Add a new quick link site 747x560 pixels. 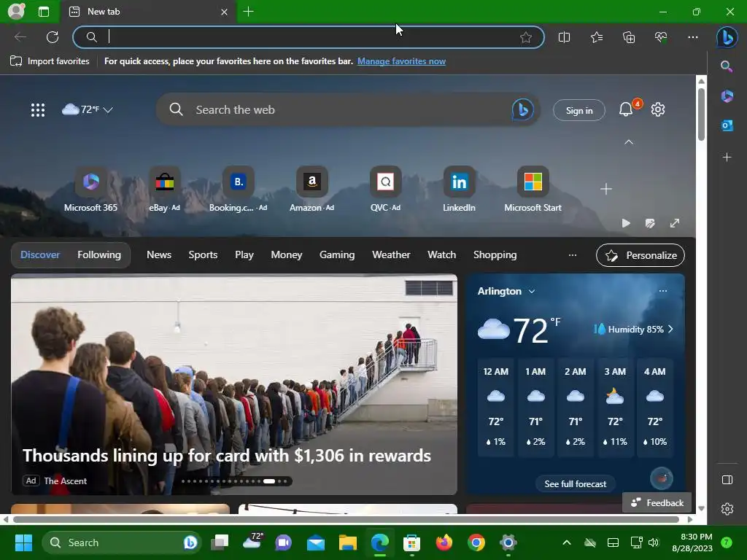(x=606, y=189)
